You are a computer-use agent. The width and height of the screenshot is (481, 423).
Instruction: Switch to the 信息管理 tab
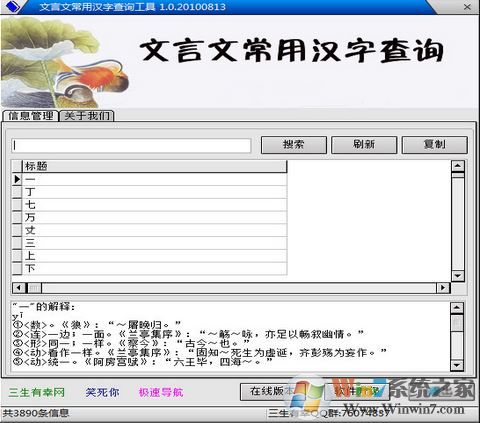click(x=30, y=116)
